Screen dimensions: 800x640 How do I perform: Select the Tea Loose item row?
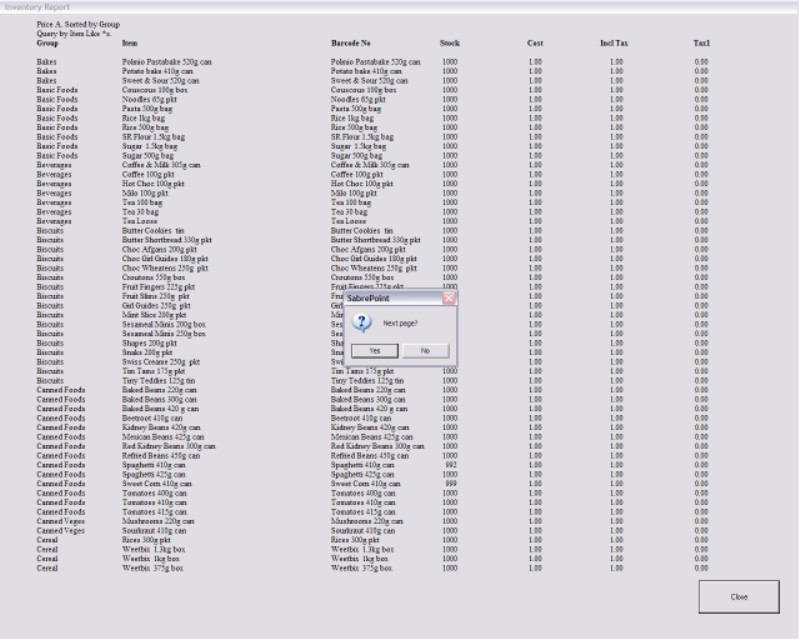[x=140, y=221]
